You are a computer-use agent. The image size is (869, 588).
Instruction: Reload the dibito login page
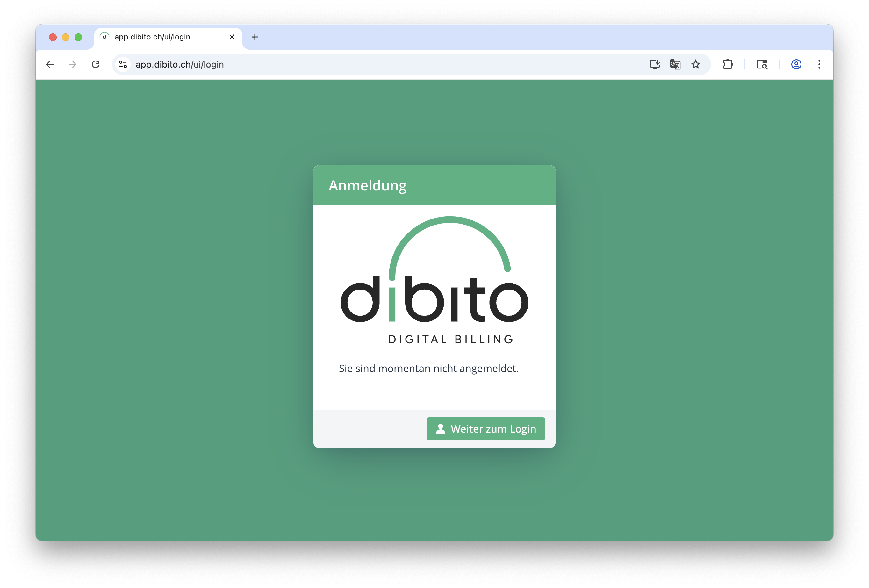96,64
